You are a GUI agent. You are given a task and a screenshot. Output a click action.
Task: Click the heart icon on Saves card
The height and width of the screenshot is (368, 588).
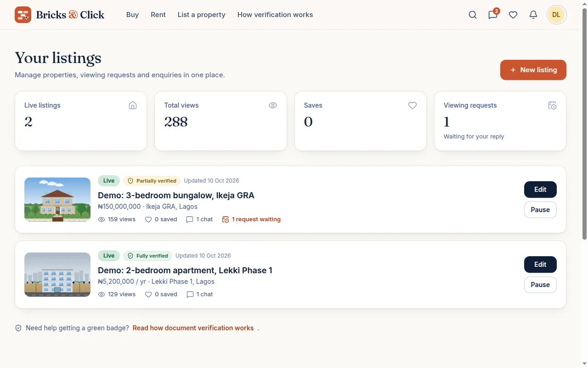(x=413, y=105)
